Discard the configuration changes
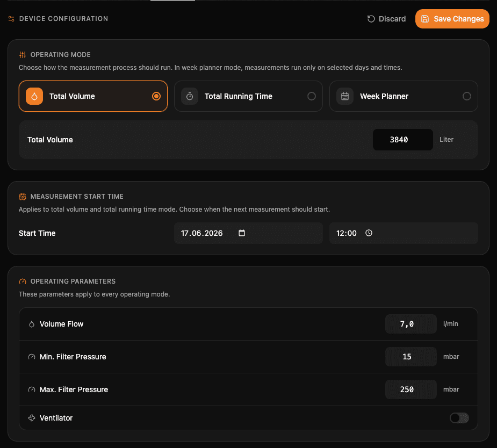Screen dimensions: 497x448 [386, 19]
